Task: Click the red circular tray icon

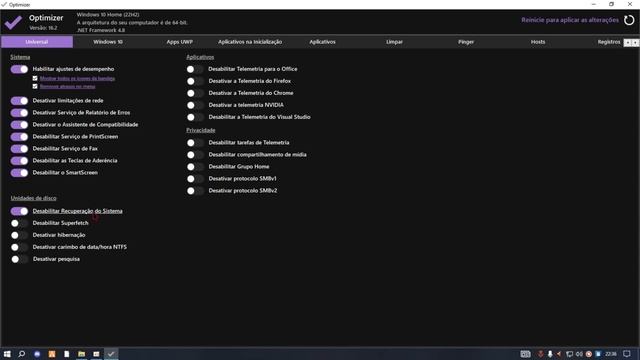Action: tap(589, 354)
